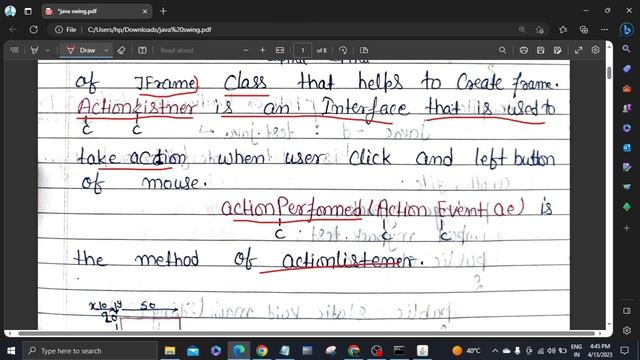View site information File icon
Image resolution: width=640 pixels, height=360 pixels.
coord(65,29)
